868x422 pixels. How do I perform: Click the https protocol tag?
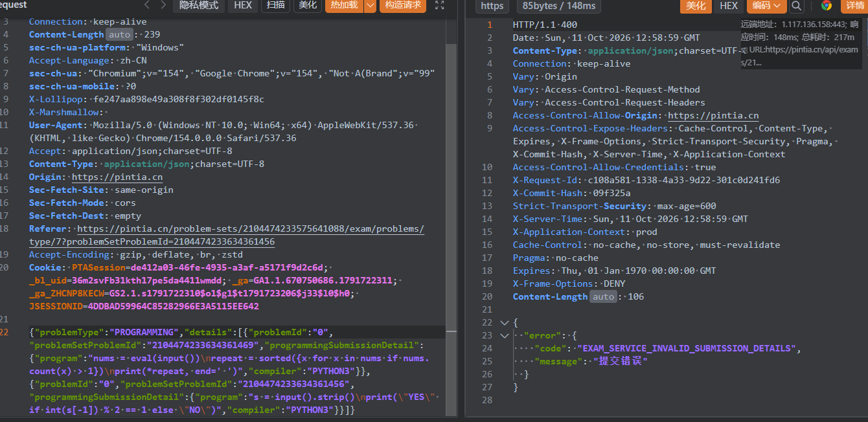pyautogui.click(x=492, y=6)
